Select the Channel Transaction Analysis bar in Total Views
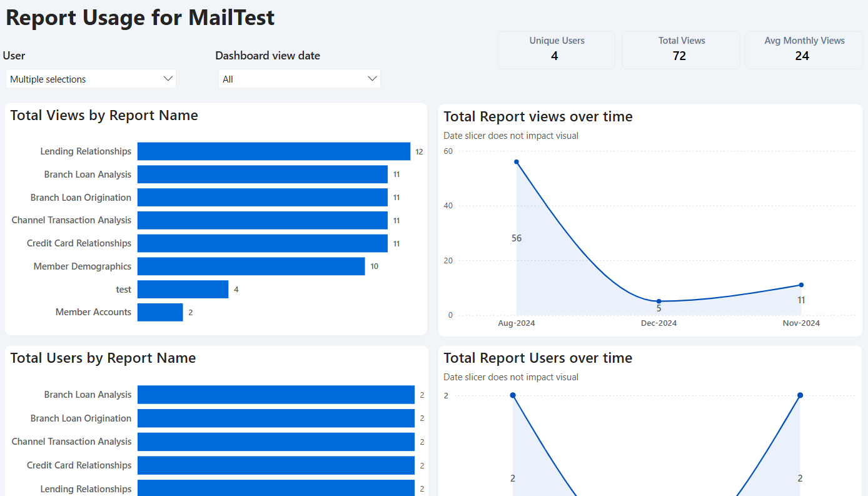868x496 pixels. (x=263, y=220)
